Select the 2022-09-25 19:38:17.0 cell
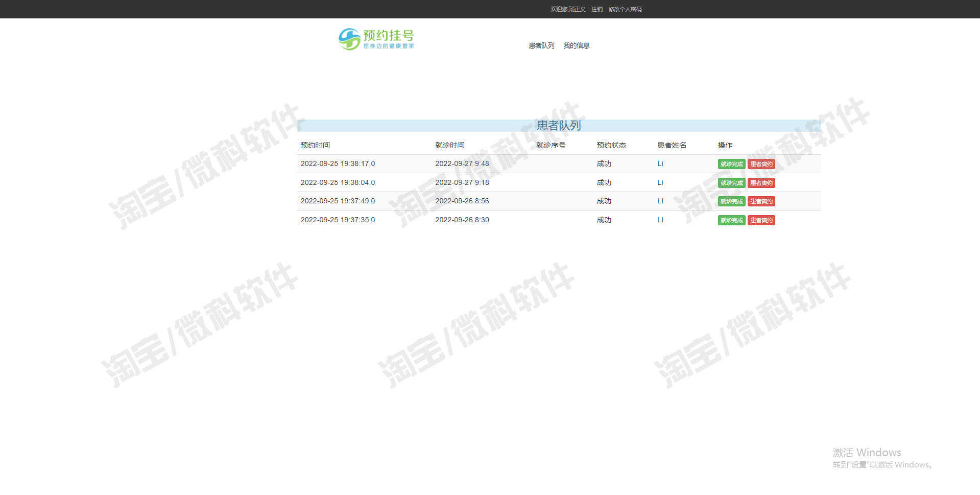Image resolution: width=980 pixels, height=495 pixels. pyautogui.click(x=338, y=163)
